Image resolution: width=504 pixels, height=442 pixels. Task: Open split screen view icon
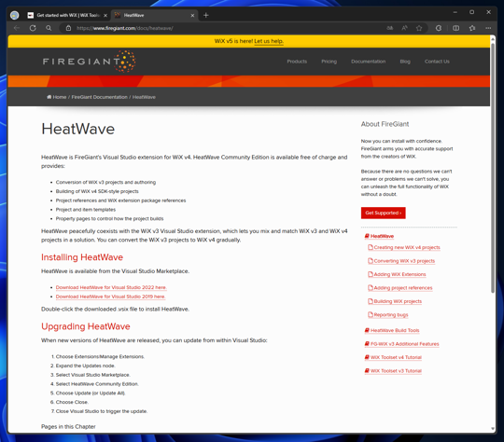tap(455, 28)
